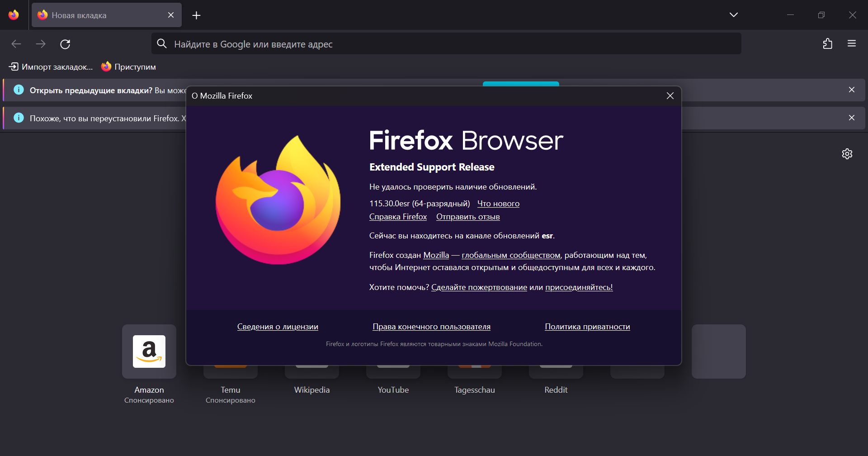Focus the address bar search field
The width and height of the screenshot is (868, 456).
(446, 43)
